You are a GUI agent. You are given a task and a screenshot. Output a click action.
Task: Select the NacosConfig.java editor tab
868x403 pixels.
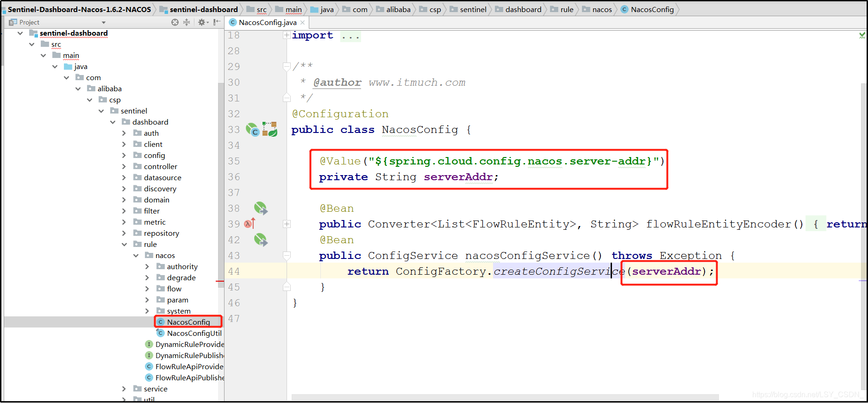pos(267,22)
